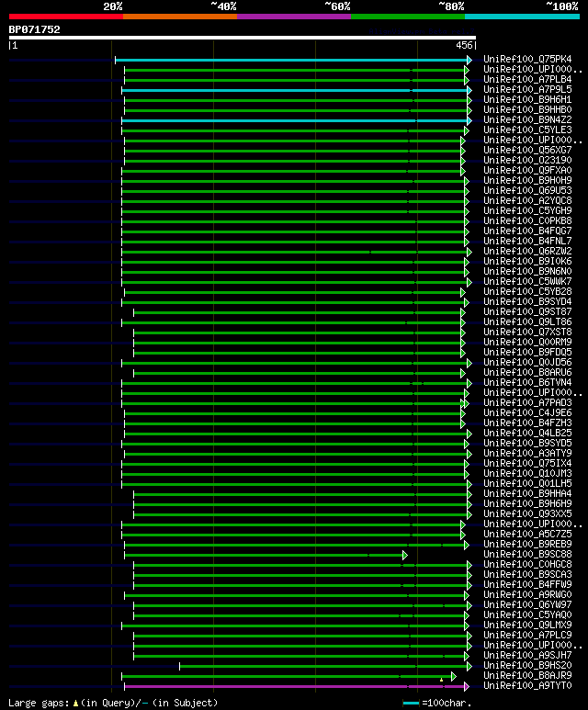Viewport: 588px width, 710px height.
Task: Pick the UniRef100_Q75IX4 subject label
Action: 527,464
